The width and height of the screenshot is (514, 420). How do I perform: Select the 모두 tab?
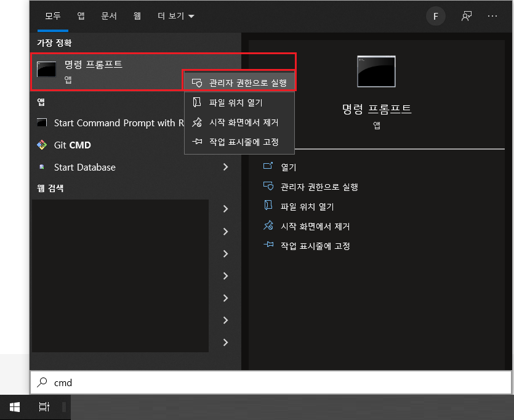coord(53,16)
